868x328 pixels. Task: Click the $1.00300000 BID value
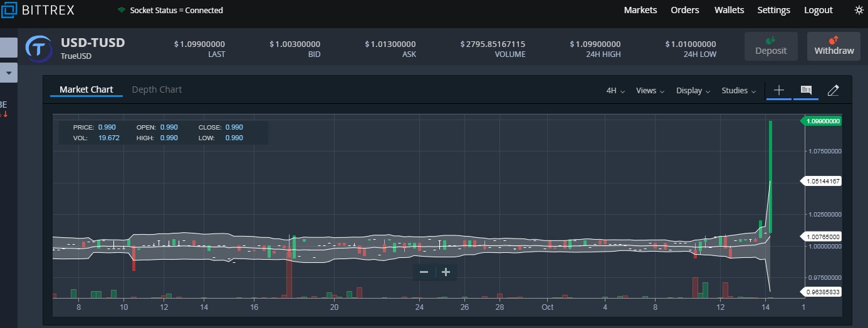295,44
